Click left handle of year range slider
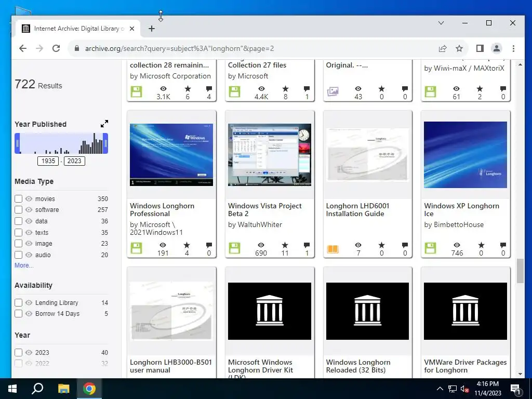The image size is (532, 399). pyautogui.click(x=17, y=143)
